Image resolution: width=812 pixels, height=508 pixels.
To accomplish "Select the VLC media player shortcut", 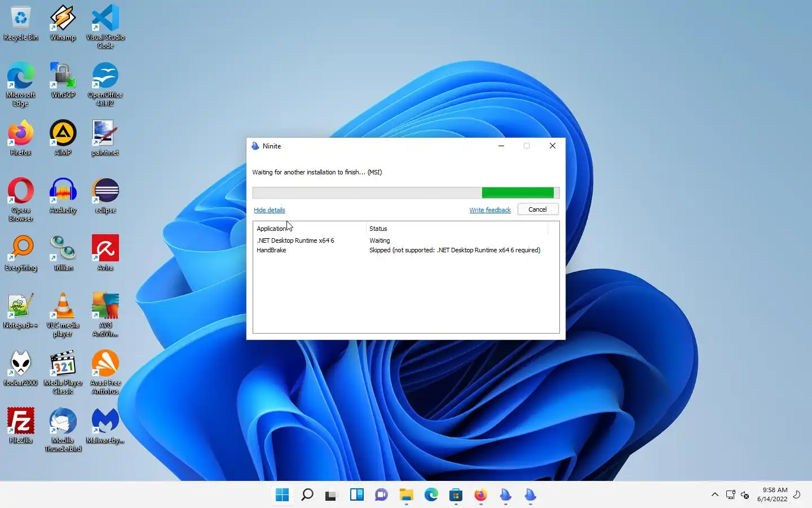I will tap(63, 315).
